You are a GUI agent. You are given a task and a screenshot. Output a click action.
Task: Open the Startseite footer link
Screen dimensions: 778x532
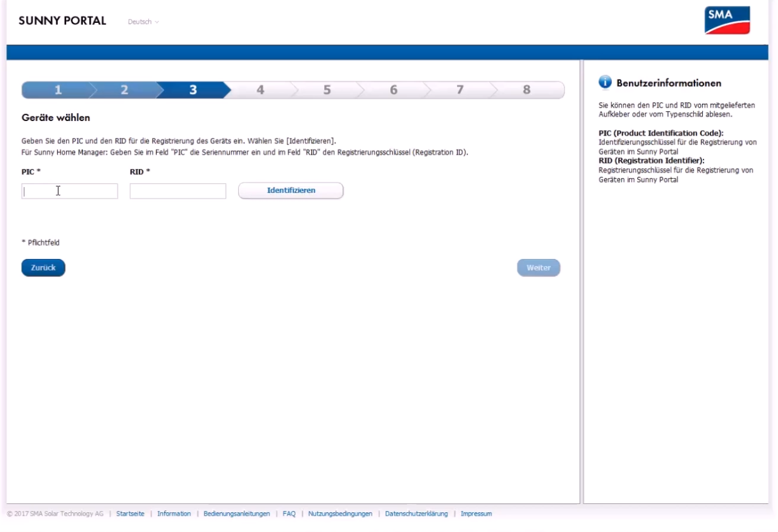pyautogui.click(x=131, y=514)
